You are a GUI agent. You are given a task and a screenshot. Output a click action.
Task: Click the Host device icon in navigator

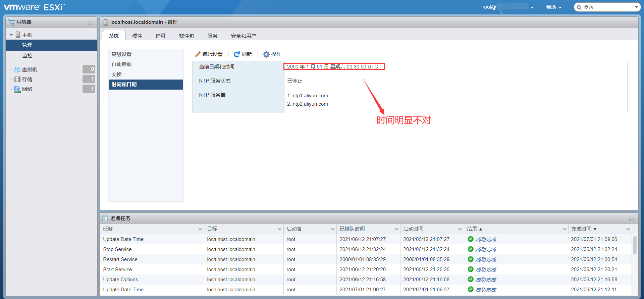coord(18,35)
